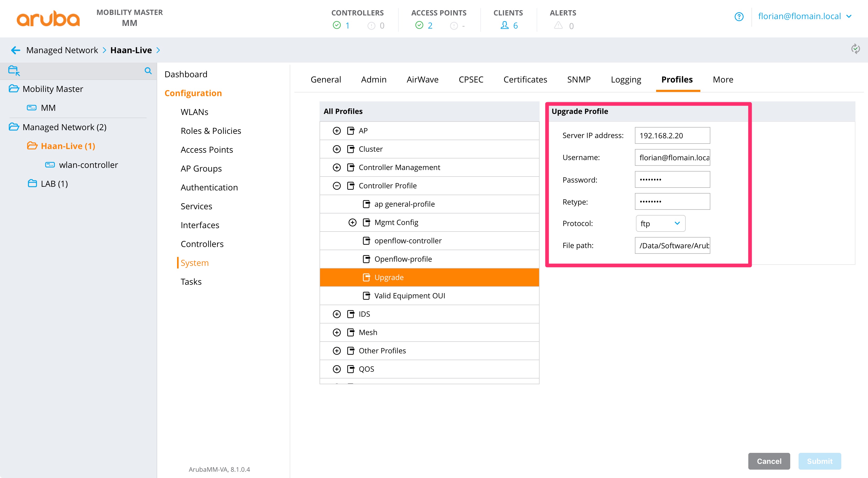Open Authentication configuration page

pyautogui.click(x=209, y=187)
